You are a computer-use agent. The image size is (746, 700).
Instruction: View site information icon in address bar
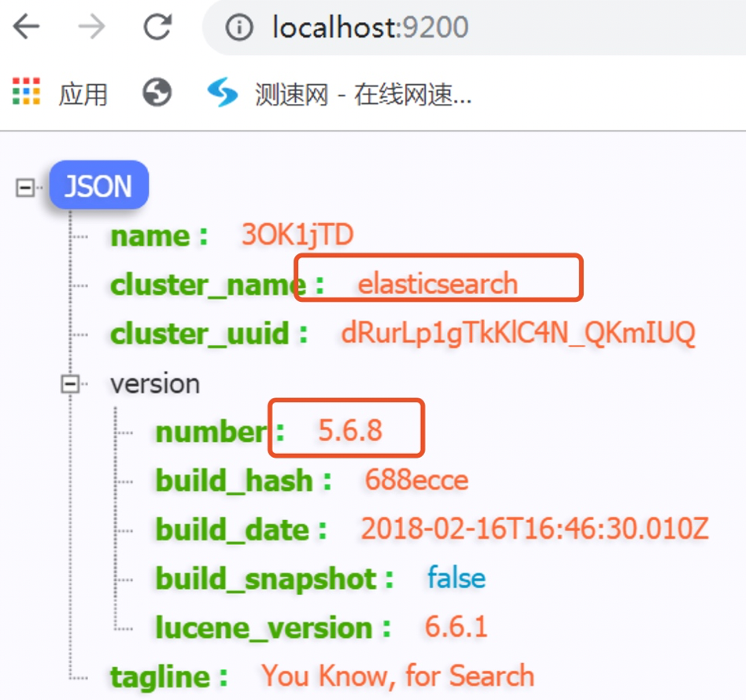click(239, 27)
